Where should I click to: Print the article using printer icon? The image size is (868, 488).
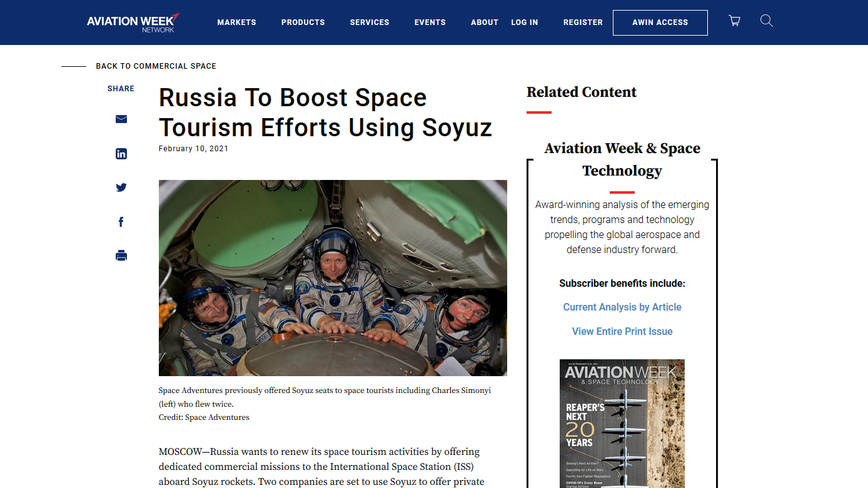click(121, 256)
